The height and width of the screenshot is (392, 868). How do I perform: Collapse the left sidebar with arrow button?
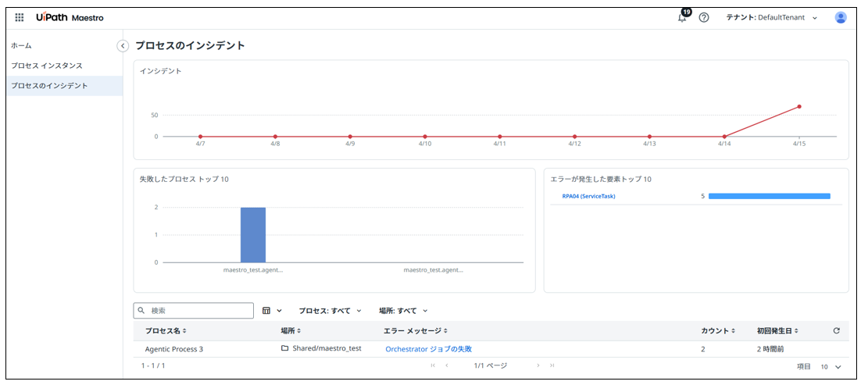point(123,46)
